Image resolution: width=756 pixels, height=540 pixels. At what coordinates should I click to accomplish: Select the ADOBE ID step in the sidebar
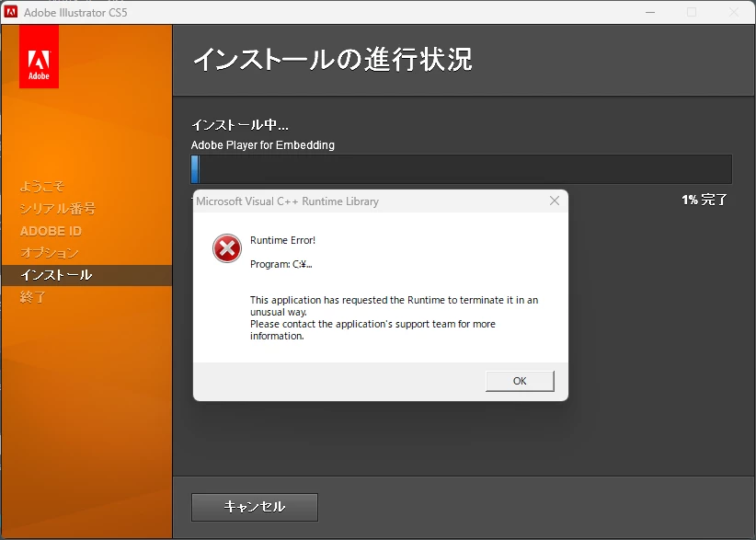point(51,231)
